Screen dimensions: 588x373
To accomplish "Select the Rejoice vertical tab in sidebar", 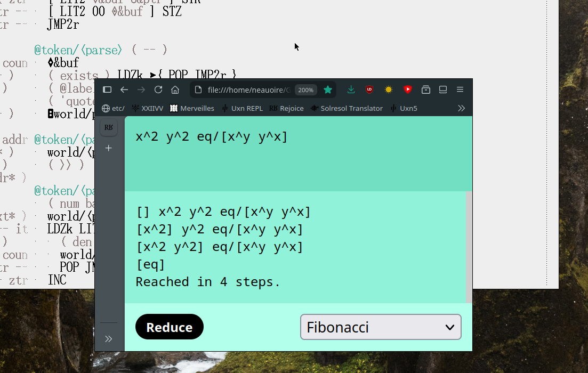I will point(109,127).
